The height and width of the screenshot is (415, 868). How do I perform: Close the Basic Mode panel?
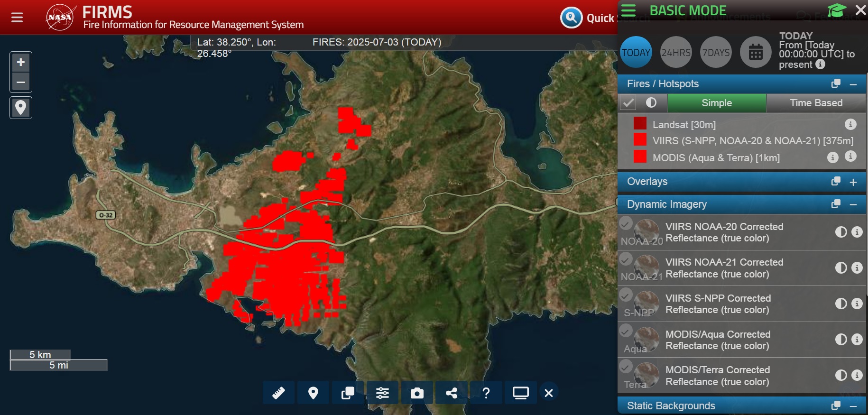(x=860, y=10)
